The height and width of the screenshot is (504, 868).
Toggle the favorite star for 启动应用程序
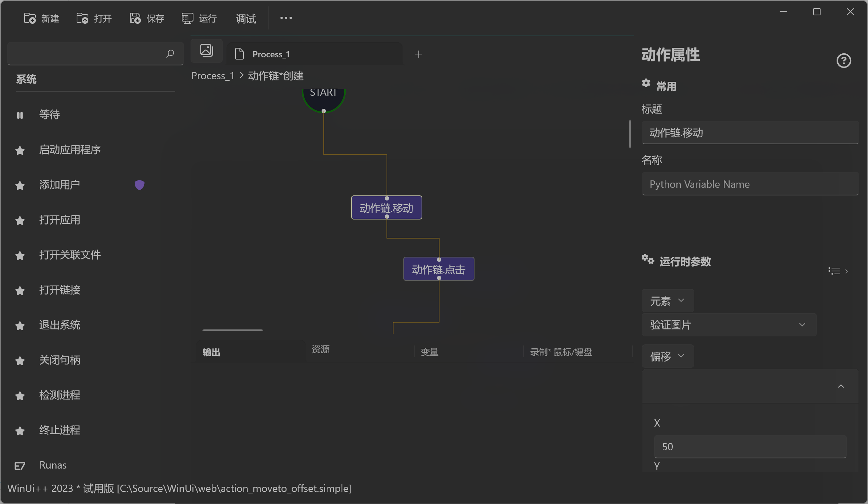20,150
